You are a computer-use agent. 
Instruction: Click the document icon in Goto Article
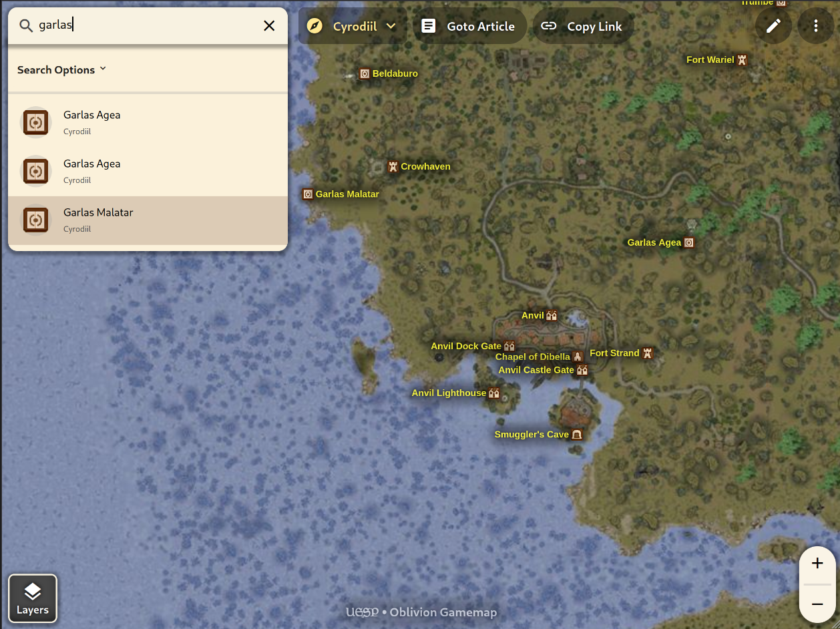point(429,26)
